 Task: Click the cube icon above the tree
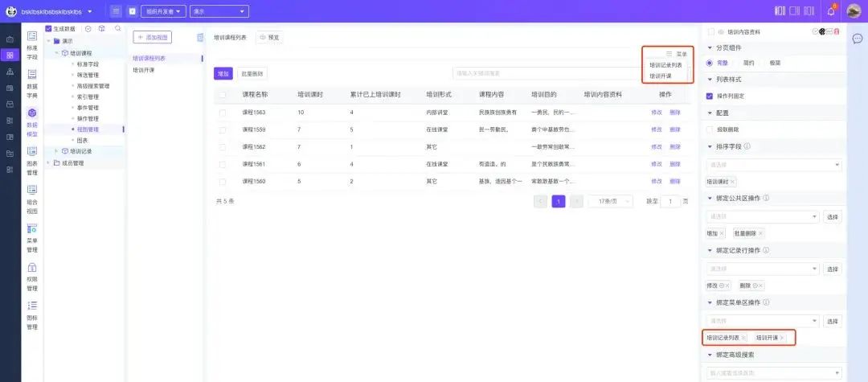102,28
